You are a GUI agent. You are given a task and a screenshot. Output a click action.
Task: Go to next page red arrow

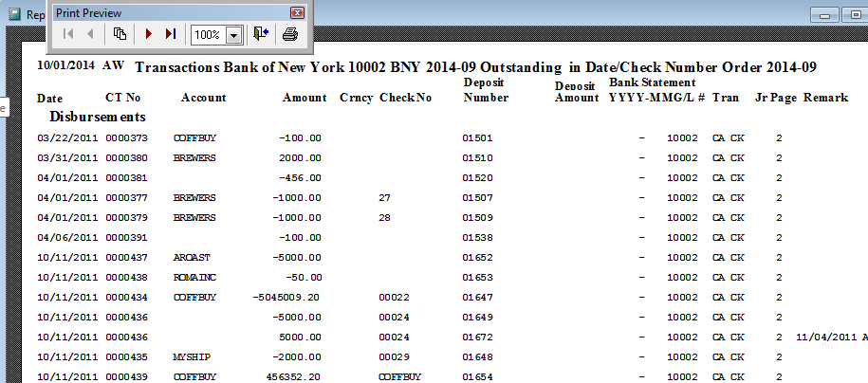[x=148, y=34]
